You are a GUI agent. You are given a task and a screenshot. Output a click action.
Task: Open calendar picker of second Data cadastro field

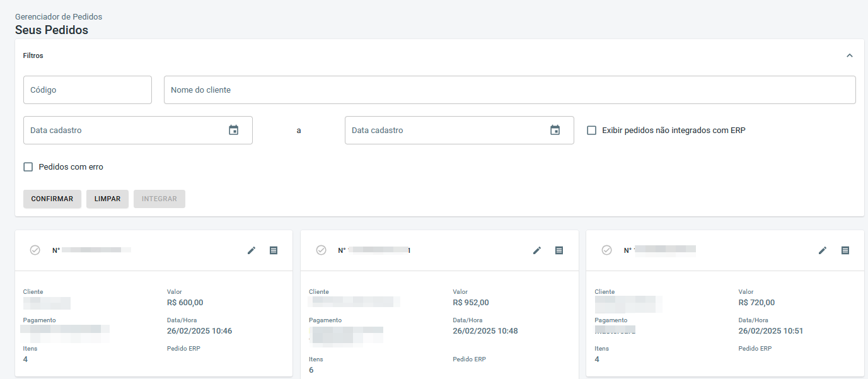coord(555,130)
